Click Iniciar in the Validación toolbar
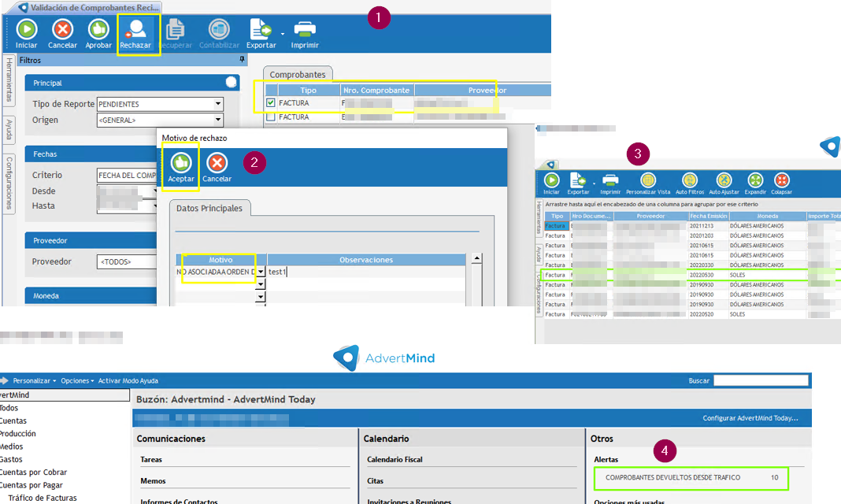 coord(26,33)
